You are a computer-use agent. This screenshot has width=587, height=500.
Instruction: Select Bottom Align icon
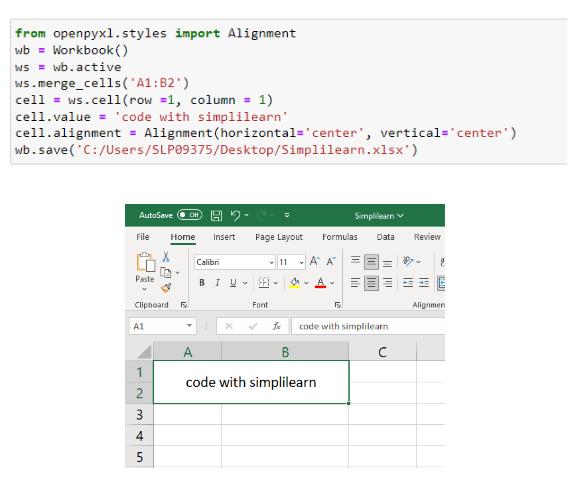coord(387,263)
